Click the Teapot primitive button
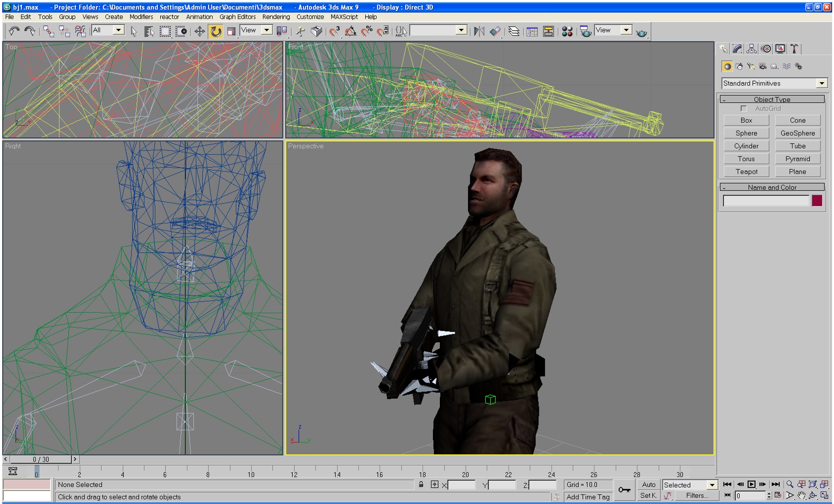This screenshot has height=504, width=834. click(746, 172)
